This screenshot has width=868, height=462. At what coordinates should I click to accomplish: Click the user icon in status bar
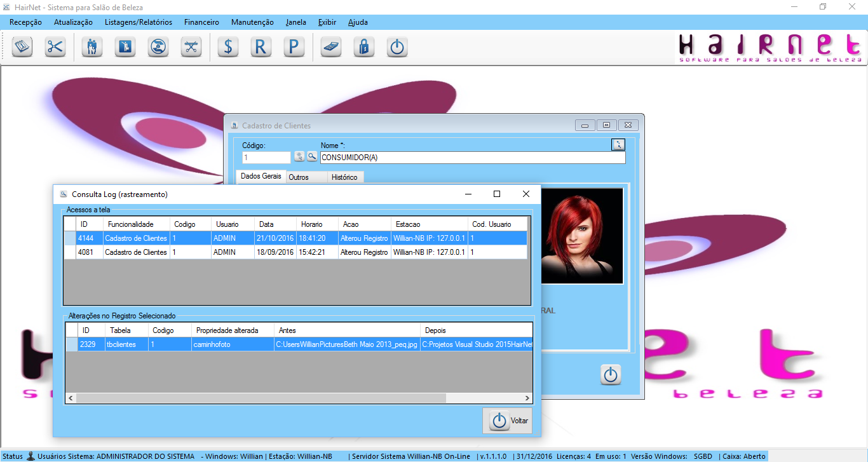click(x=31, y=456)
